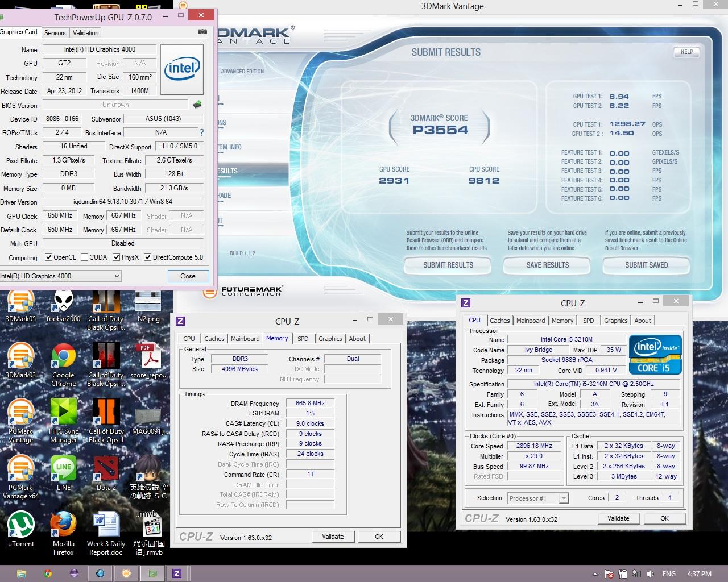Viewport: 728px width, 582px height.
Task: Click the P3554 3DMark score
Action: 440,130
